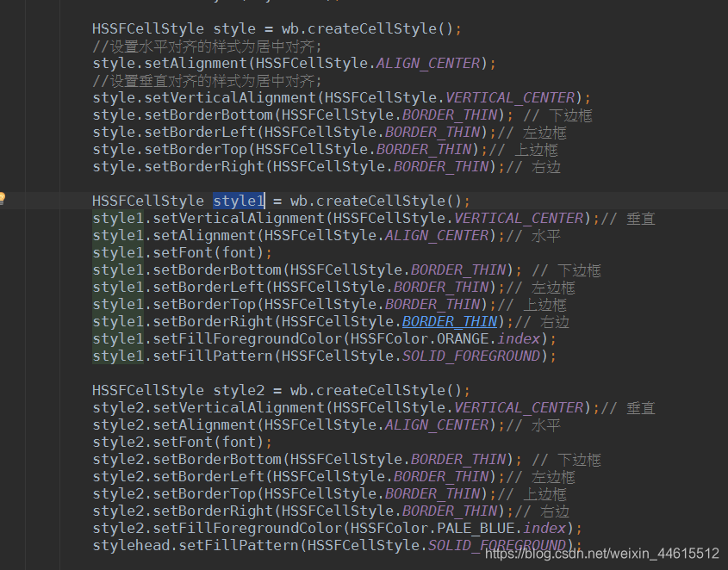
Task: Click the 'style.setBorderTop' line
Action: point(325,149)
